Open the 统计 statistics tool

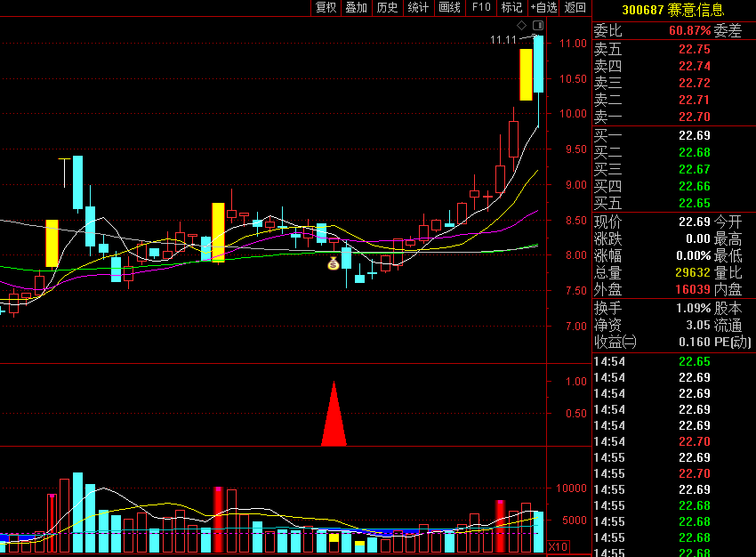tap(419, 8)
